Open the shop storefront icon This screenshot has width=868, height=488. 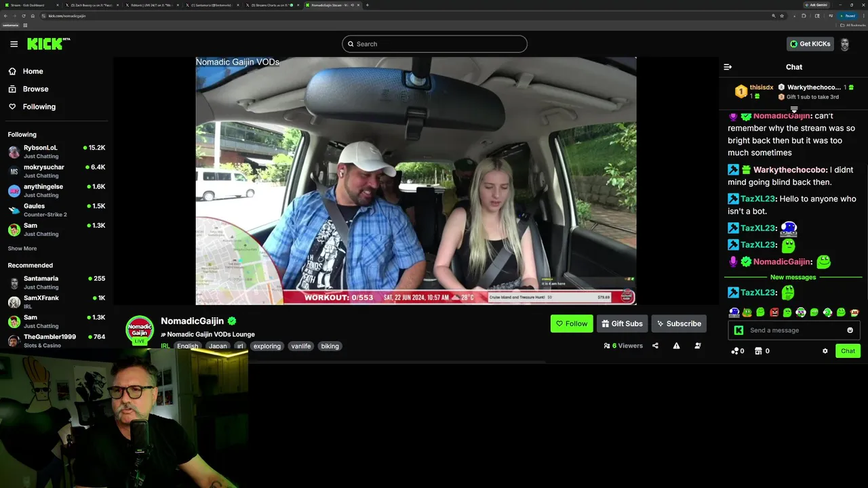pos(758,351)
